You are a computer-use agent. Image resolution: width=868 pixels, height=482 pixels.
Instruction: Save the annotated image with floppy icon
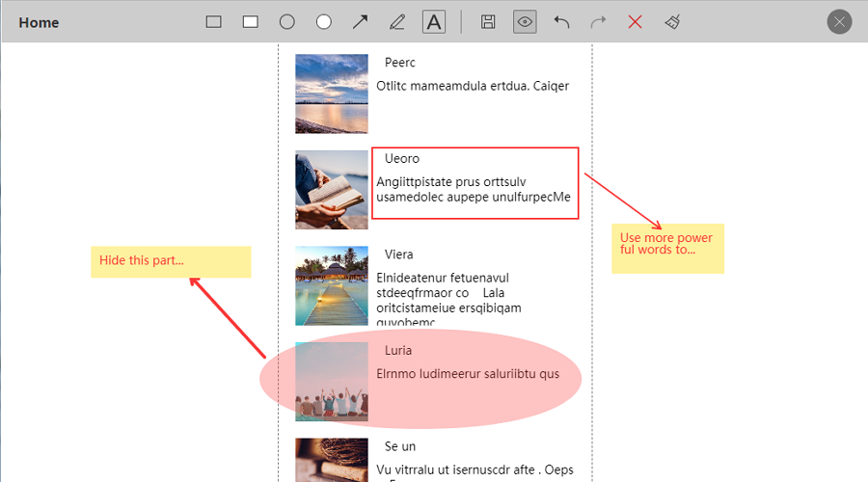tap(488, 22)
